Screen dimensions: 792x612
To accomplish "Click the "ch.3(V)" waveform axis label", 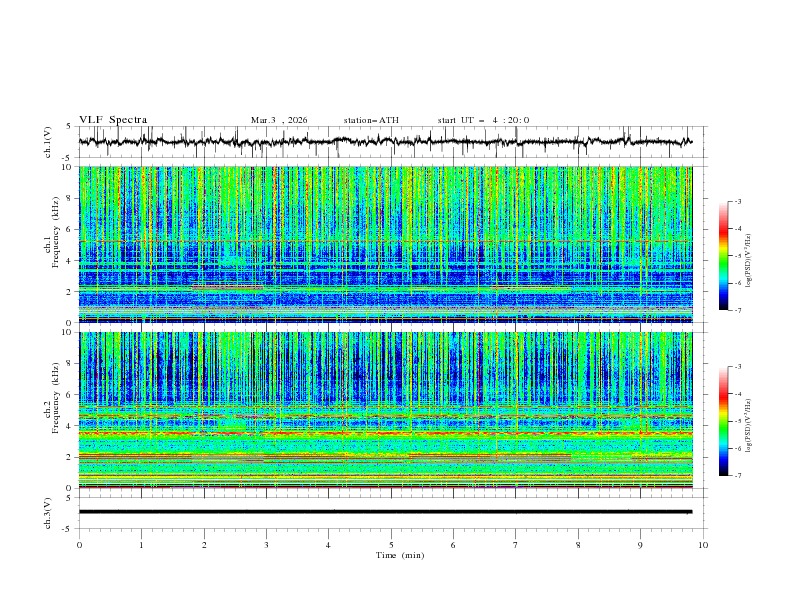I will pyautogui.click(x=48, y=513).
